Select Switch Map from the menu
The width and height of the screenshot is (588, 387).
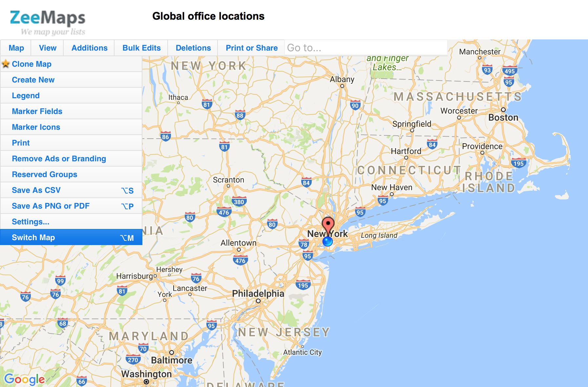click(x=71, y=237)
